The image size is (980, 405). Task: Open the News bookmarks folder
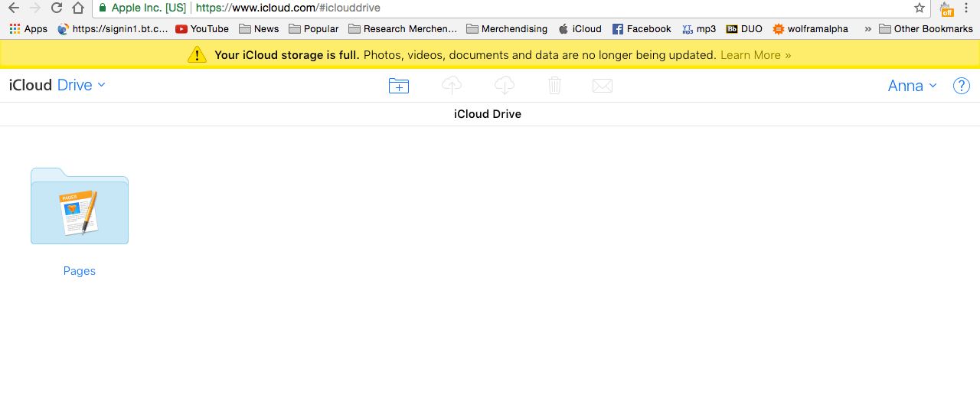259,29
